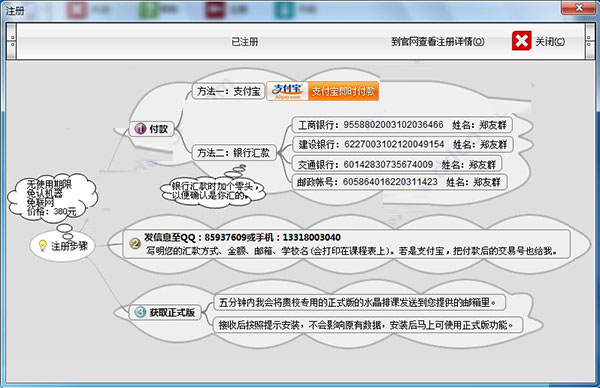Viewport: 600px width, 388px height.
Task: Click the 接收后按照提示安装 line
Action: [x=365, y=325]
